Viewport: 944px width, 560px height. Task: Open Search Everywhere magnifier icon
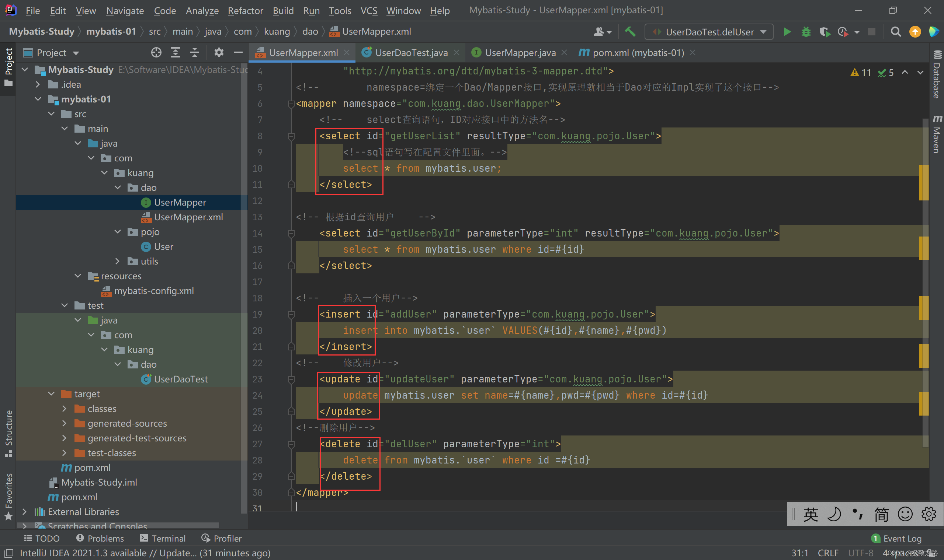coord(896,32)
